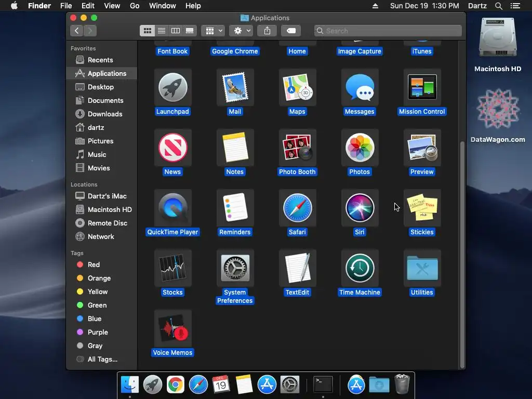Select the DataWagon.com desktop item
532x399 pixels.
pyautogui.click(x=498, y=115)
